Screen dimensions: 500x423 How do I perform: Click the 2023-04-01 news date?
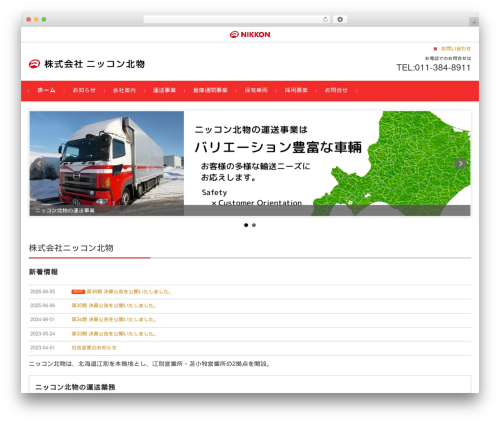[x=42, y=348]
